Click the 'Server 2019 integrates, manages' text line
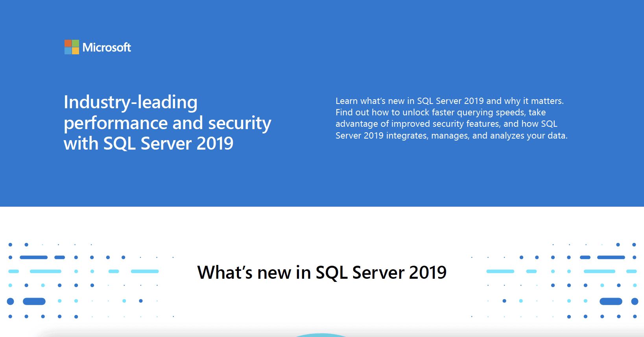 tap(451, 136)
